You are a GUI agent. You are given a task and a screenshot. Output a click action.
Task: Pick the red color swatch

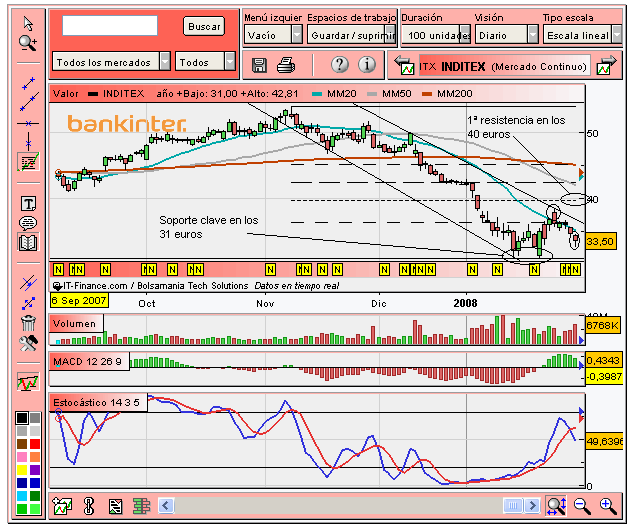coord(35,444)
